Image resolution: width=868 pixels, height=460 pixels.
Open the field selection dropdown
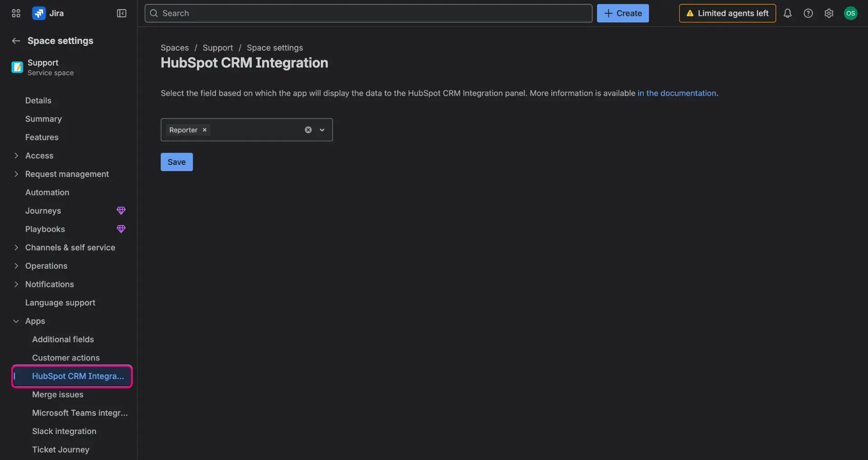tap(322, 130)
